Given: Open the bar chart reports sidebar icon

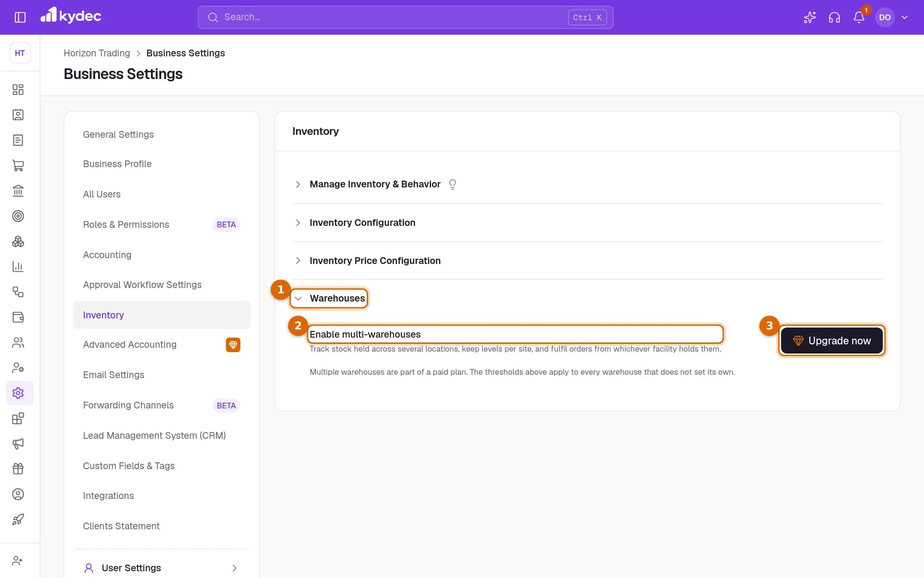Looking at the screenshot, I should tap(18, 266).
